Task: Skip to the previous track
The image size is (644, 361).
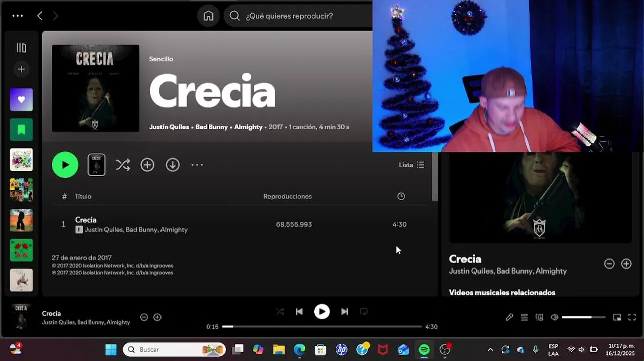Action: point(299,312)
